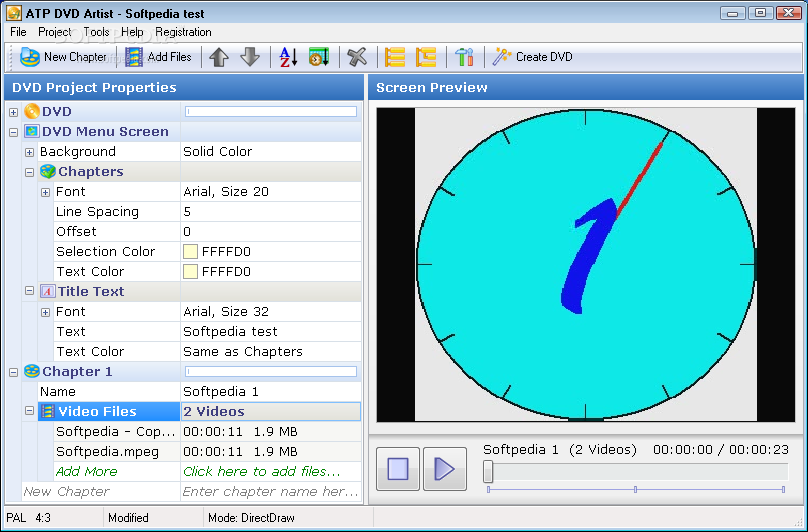
Task: Click the app icon in title bar
Action: point(14,13)
